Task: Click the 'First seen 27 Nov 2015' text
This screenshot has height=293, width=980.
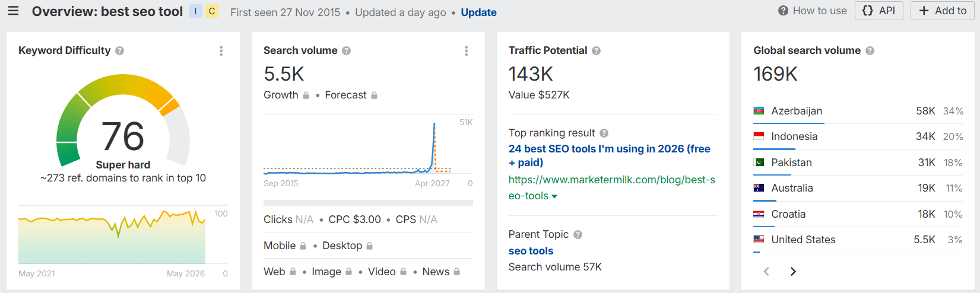Action: (x=286, y=12)
